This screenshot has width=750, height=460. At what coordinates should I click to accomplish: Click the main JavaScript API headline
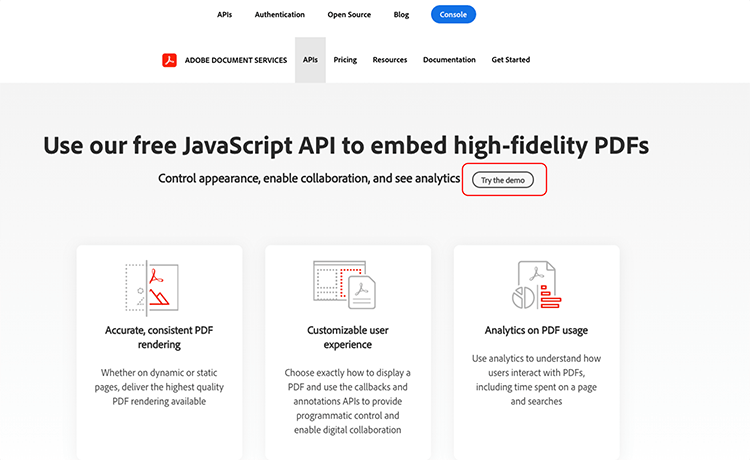tap(346, 145)
